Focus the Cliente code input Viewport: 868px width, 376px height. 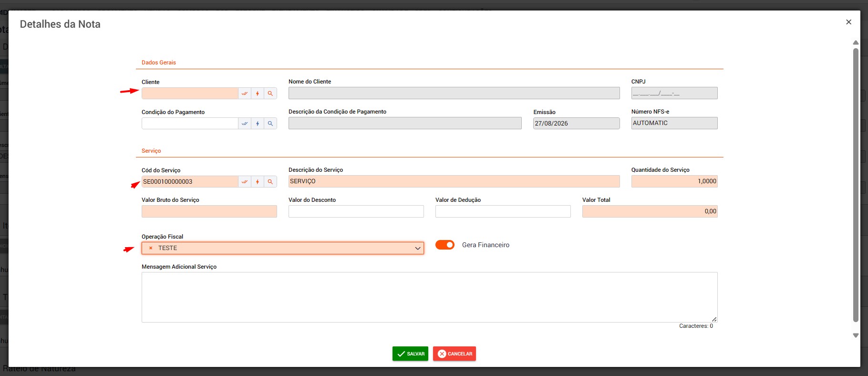190,94
